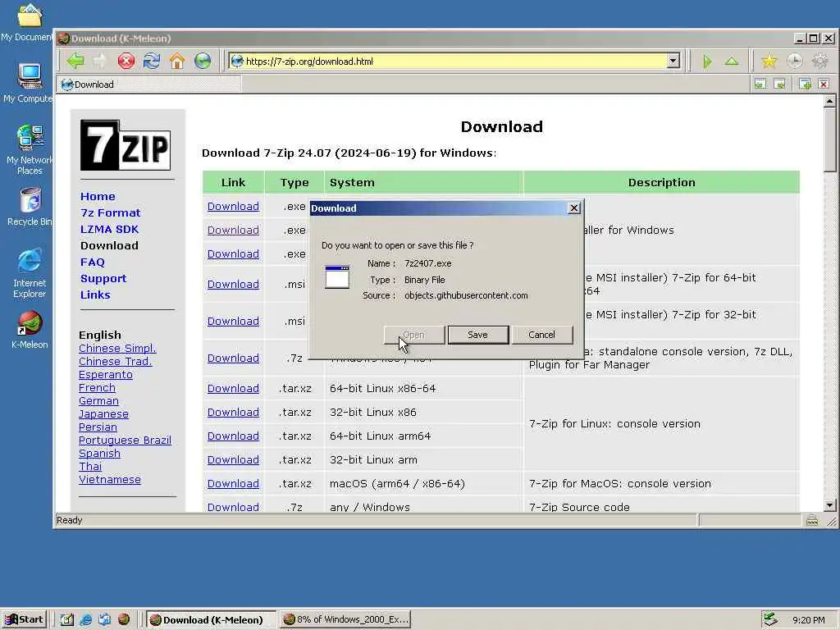840x630 pixels.
Task: Click Outlook Express quick launch icon
Action: pyautogui.click(x=104, y=620)
